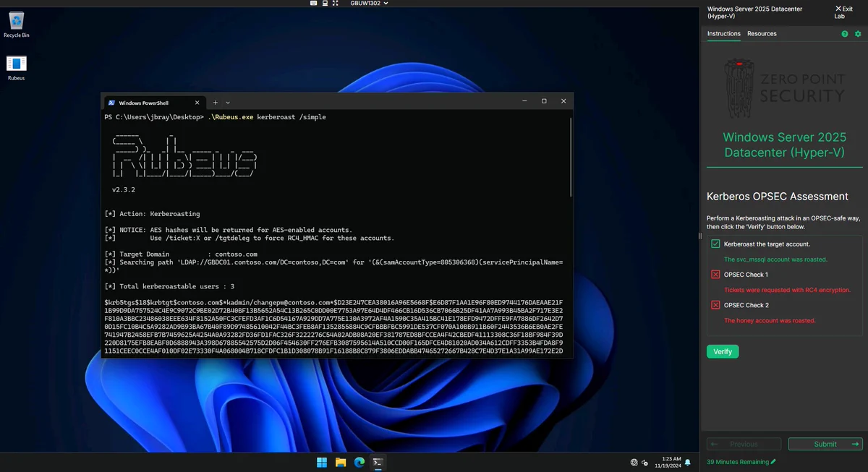Image resolution: width=868 pixels, height=472 pixels.
Task: Click the 'Target Domain : contoso.com' line
Action: tap(181, 254)
